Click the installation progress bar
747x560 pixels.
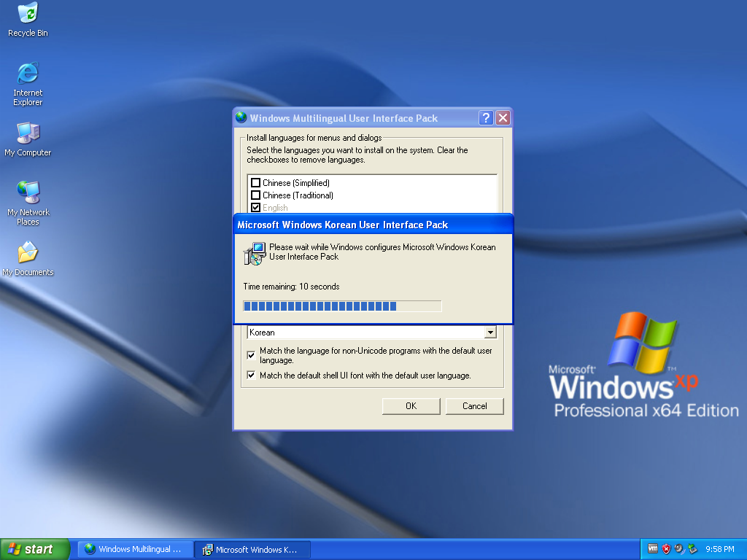tap(342, 306)
